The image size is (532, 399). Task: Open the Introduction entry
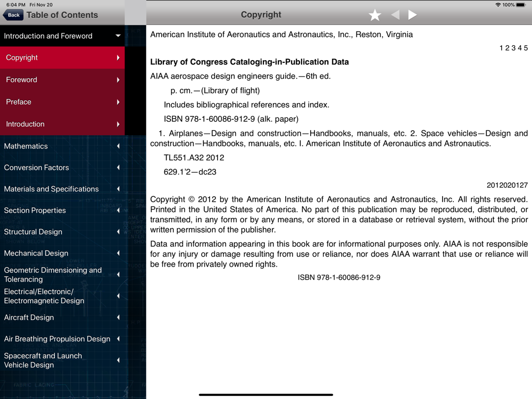62,124
